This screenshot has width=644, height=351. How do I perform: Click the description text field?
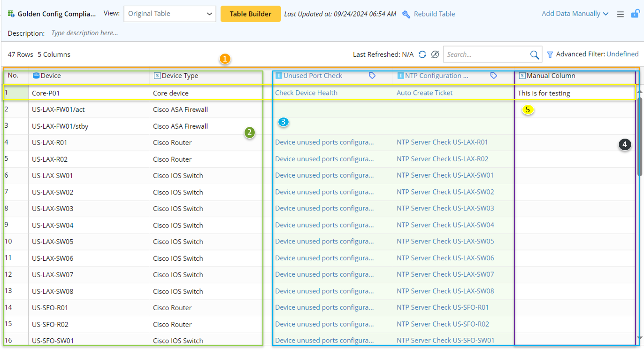coord(84,33)
